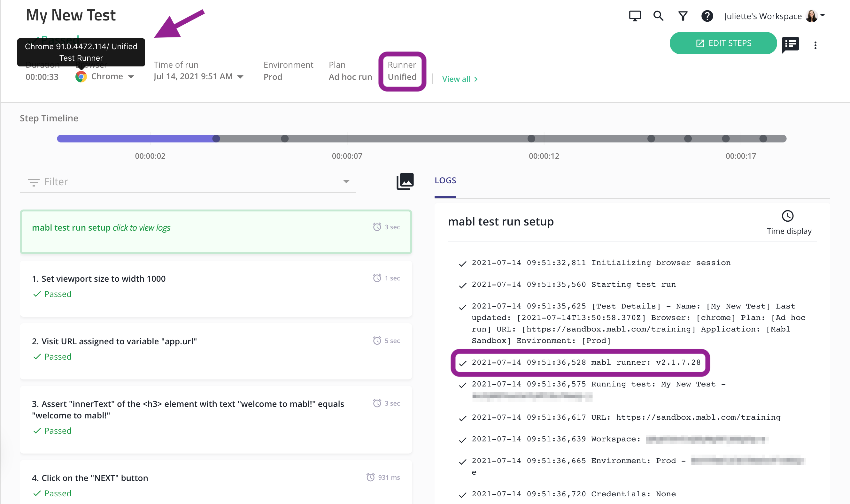Viewport: 850px width, 504px height.
Task: Expand the Time of run dropdown
Action: coord(241,77)
